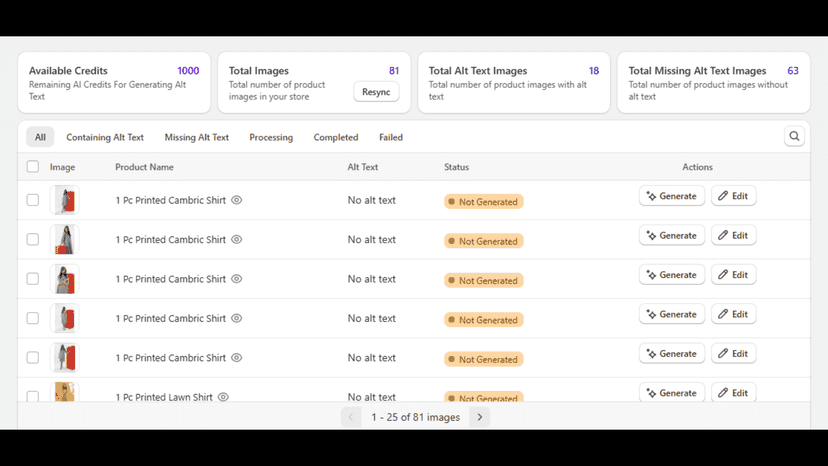Switch to Missing Alt Text tab
Screen dimensions: 828x466
tap(196, 137)
